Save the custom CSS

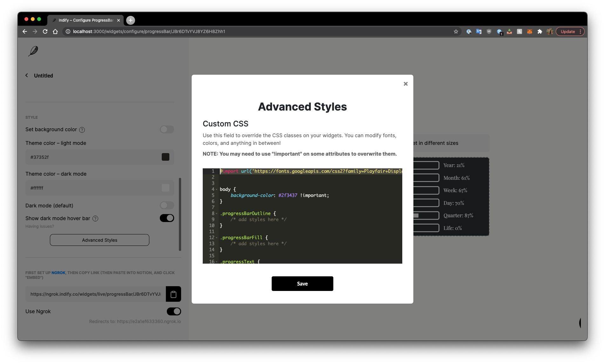[302, 284]
